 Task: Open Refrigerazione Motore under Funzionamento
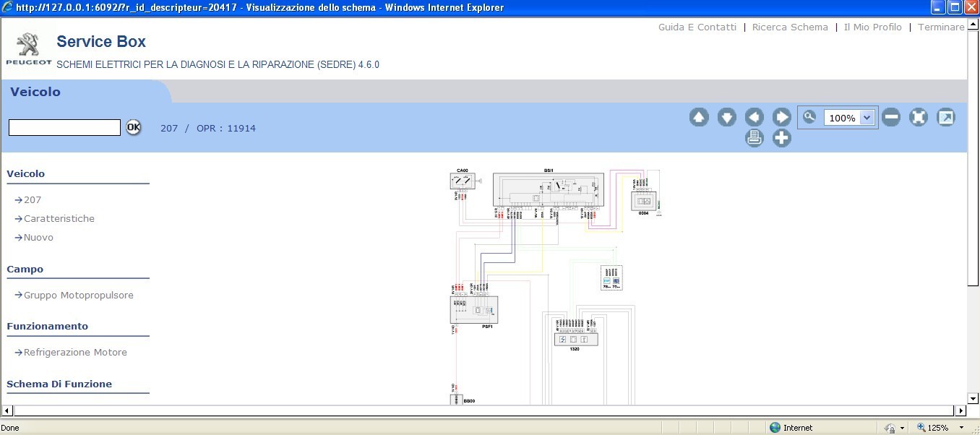75,353
